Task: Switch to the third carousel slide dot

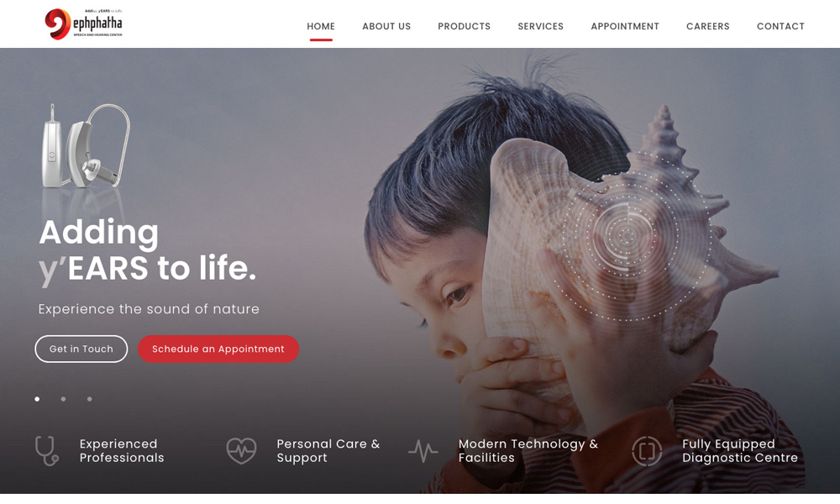Action: point(90,399)
